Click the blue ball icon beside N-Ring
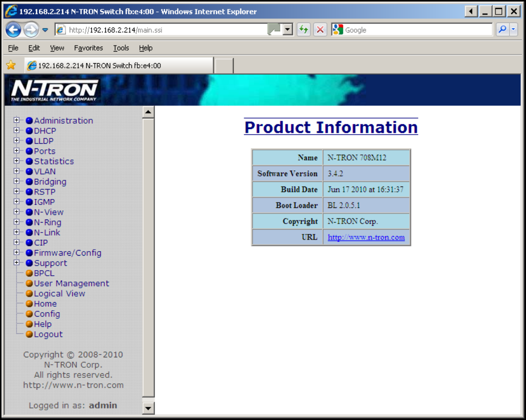This screenshot has width=526, height=420. (29, 222)
